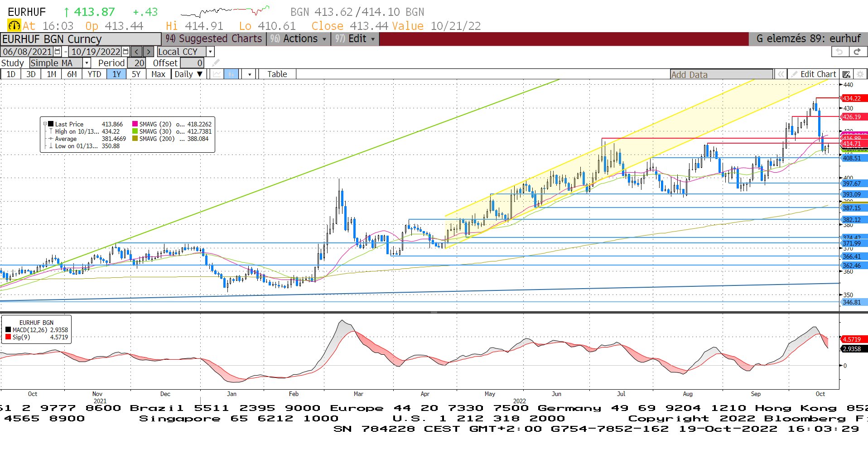Open chart settings gear icon
Image resolution: width=868 pixels, height=454 pixels.
[x=860, y=74]
